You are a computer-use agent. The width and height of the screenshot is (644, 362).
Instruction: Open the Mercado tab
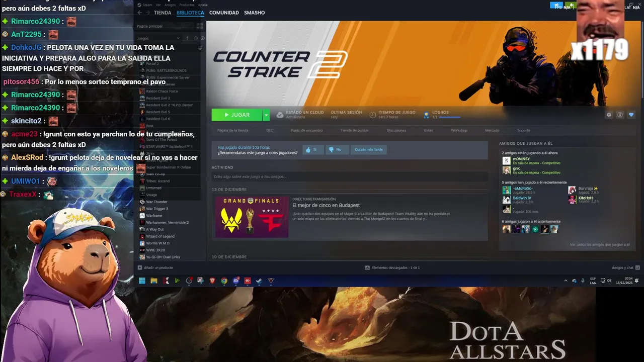click(x=492, y=130)
